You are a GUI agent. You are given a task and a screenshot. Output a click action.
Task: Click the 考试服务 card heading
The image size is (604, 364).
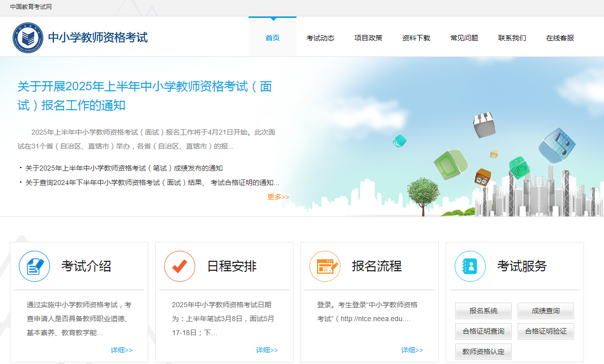(522, 266)
